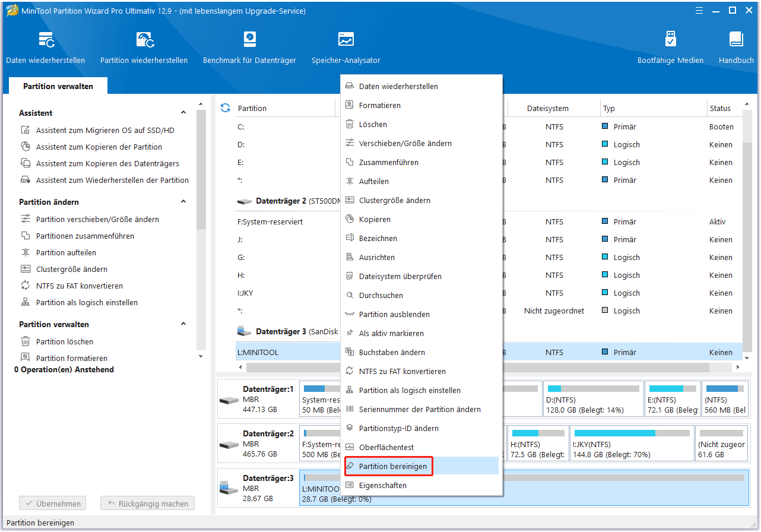Open the window menu hamburger icon
The height and width of the screenshot is (532, 761).
[x=698, y=10]
